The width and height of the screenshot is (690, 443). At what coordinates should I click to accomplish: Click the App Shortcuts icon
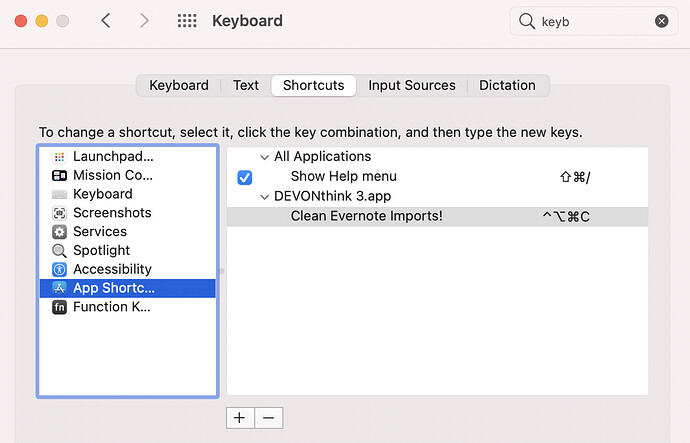[59, 288]
